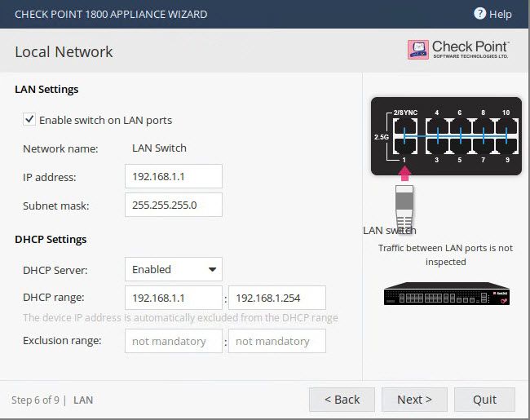Viewport: 530px width, 420px height.
Task: Click the second Exclusion range field
Action: coord(276,341)
